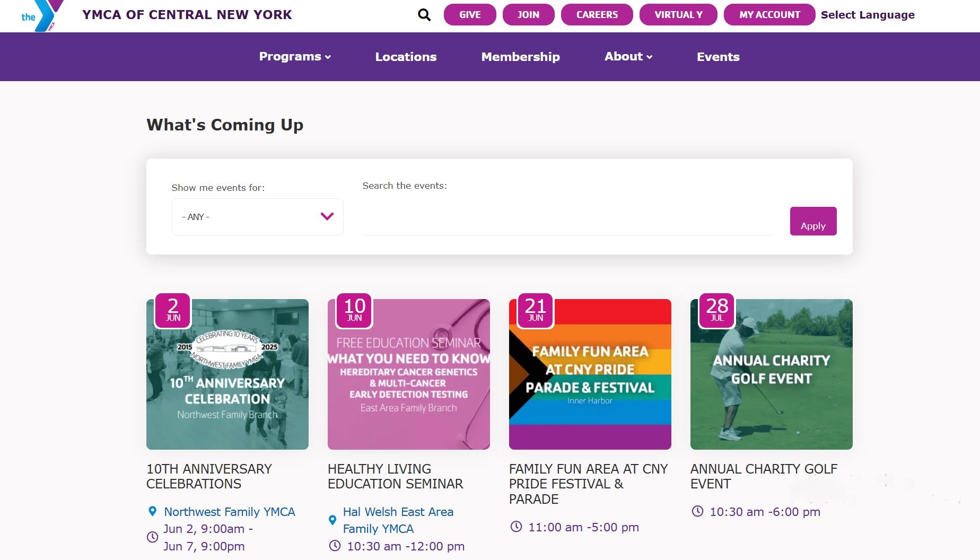Click Northwest Family YMCA location link
The image size is (980, 560).
(230, 512)
